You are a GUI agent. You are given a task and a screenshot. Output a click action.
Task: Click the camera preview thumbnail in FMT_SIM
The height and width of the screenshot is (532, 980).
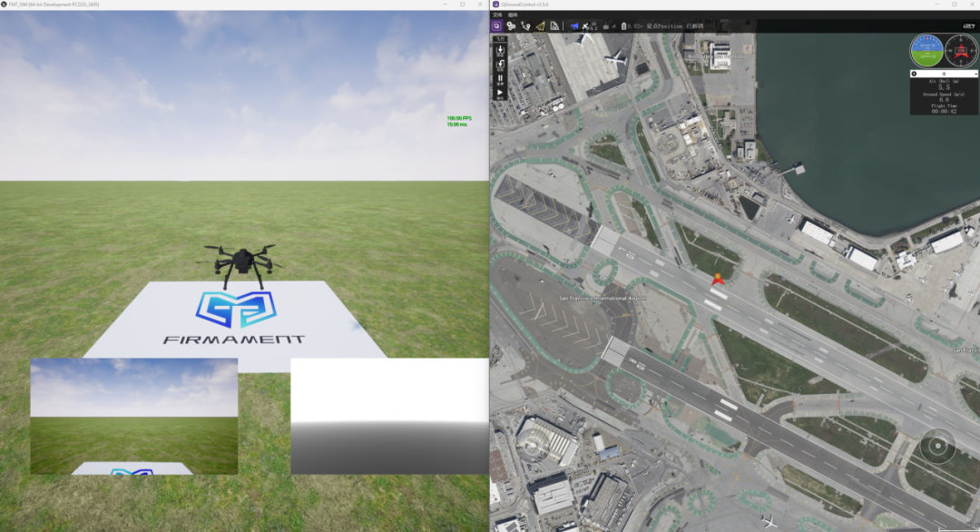tap(133, 416)
